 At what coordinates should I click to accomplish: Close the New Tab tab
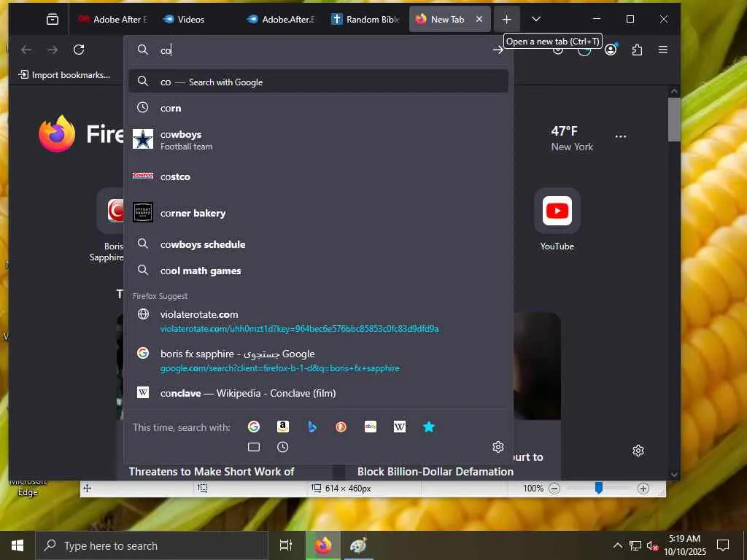pos(479,19)
